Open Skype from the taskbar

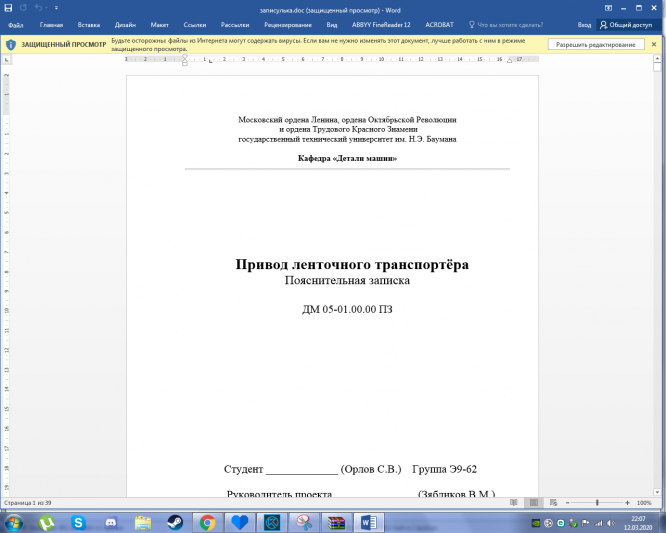78,522
